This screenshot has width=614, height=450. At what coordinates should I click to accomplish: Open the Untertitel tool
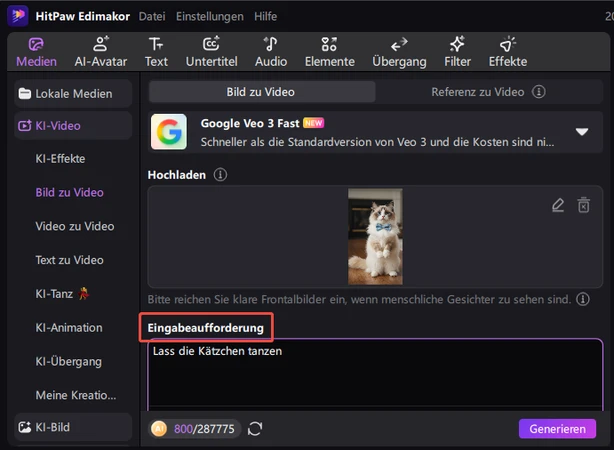coord(211,51)
